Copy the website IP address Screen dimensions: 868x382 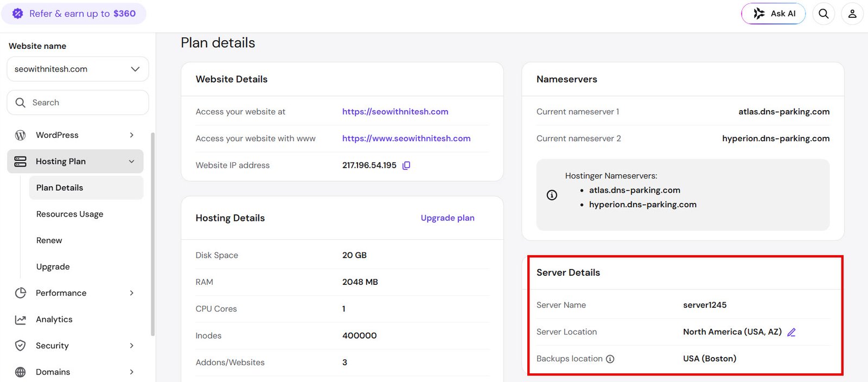pos(406,165)
